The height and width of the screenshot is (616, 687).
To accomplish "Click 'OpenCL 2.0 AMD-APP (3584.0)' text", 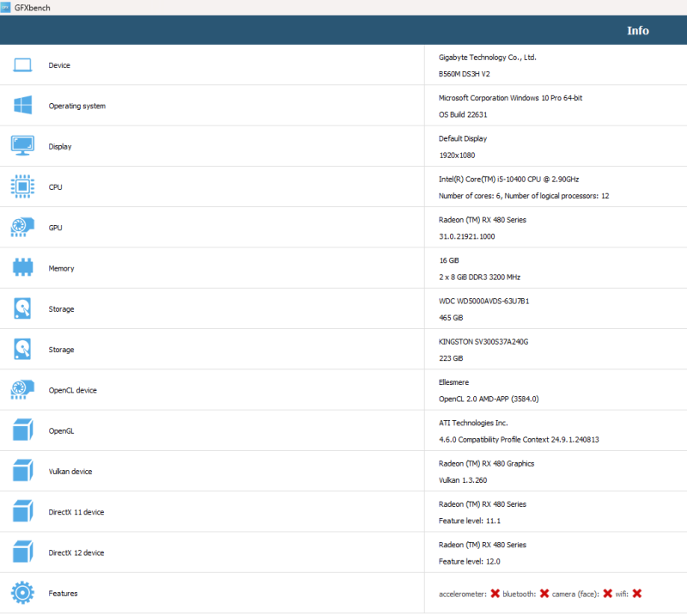I will 489,399.
